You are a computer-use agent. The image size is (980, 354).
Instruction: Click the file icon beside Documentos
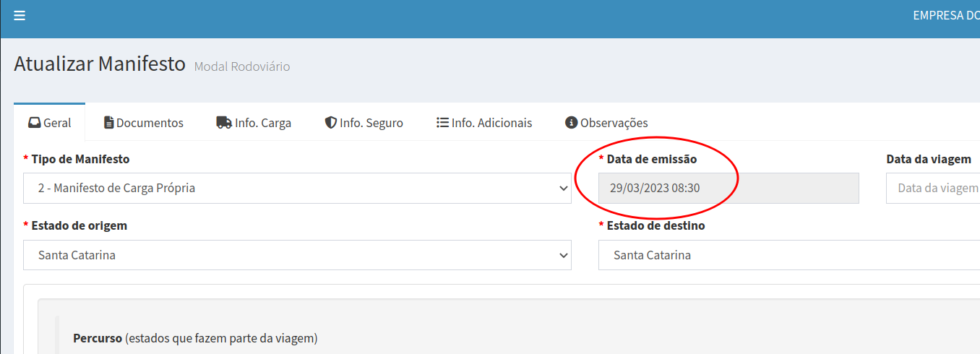click(x=108, y=123)
